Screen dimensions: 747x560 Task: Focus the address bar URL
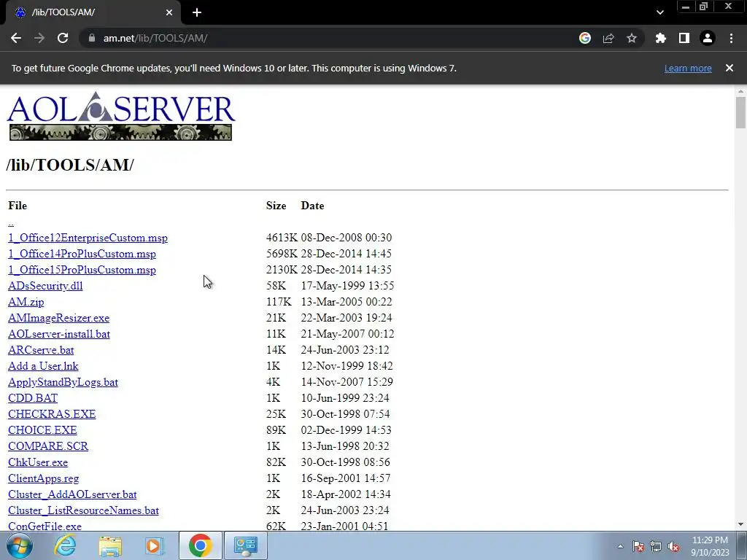pyautogui.click(x=155, y=38)
